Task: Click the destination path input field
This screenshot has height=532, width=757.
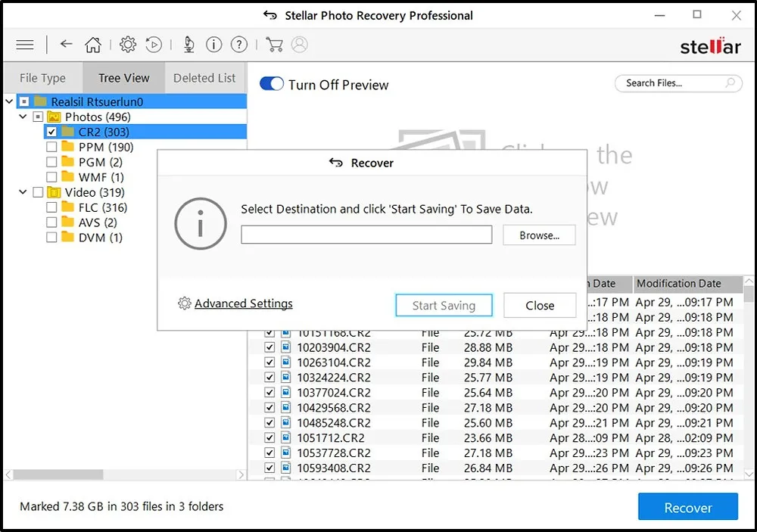Action: click(366, 235)
